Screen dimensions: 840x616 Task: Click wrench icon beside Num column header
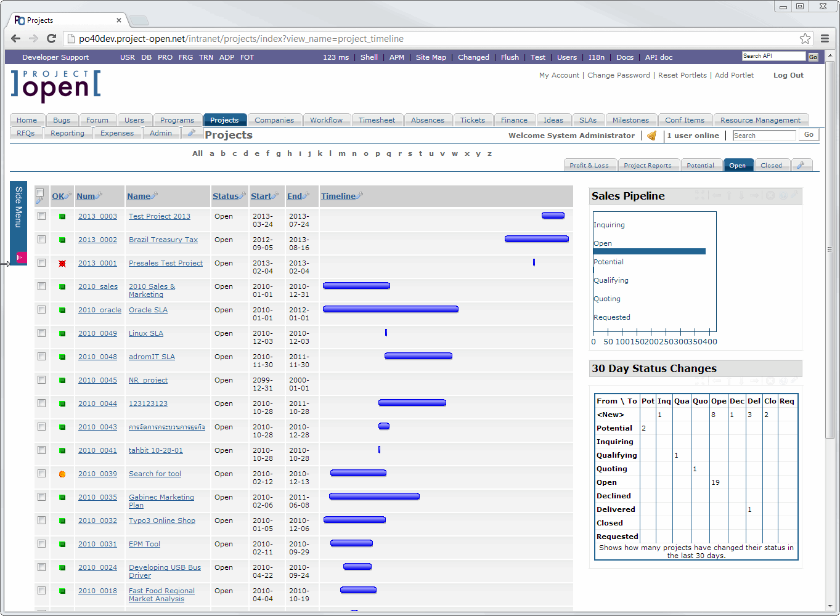pos(99,195)
